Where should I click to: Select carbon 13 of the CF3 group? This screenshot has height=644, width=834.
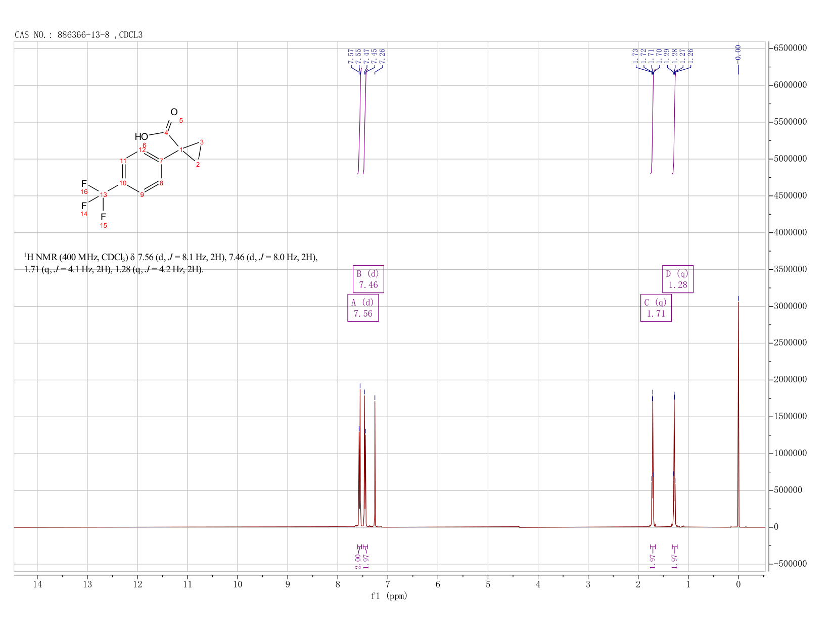[x=103, y=195]
